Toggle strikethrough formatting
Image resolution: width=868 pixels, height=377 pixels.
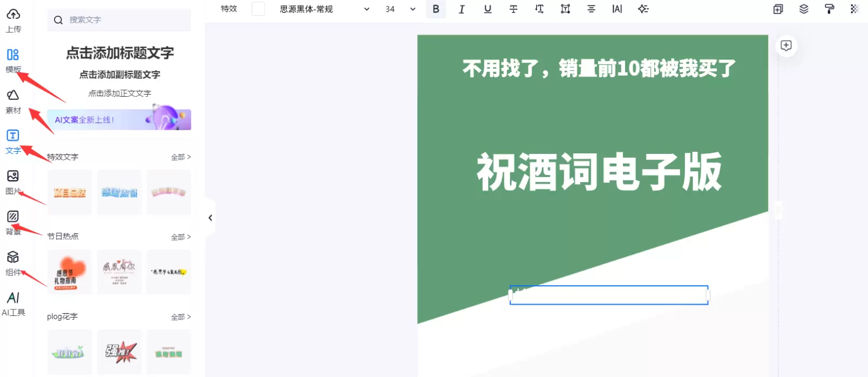tap(513, 9)
